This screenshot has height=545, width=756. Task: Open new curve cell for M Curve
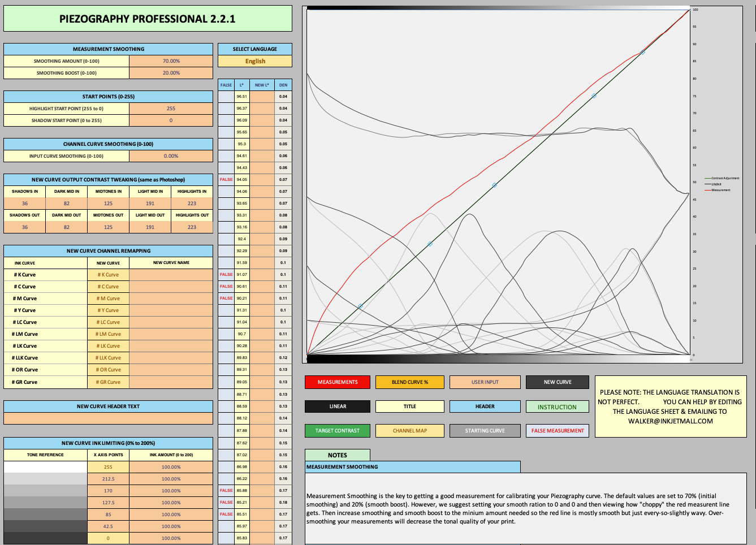(108, 299)
